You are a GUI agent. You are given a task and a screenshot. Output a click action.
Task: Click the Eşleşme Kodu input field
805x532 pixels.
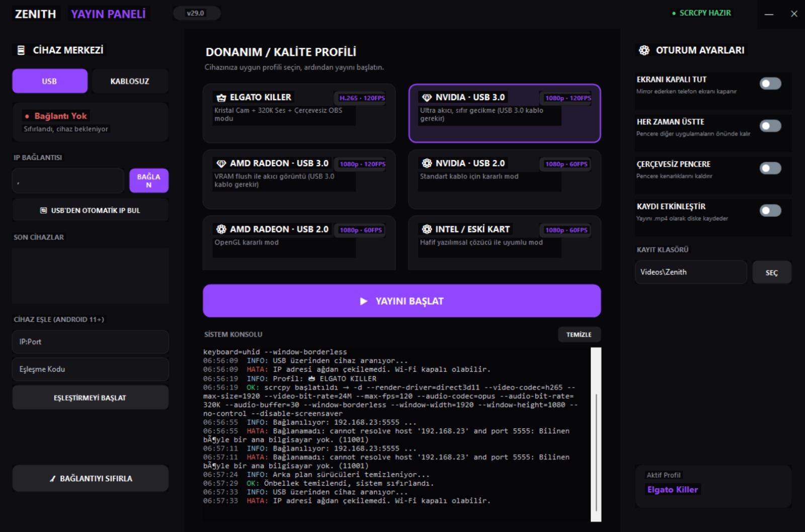coord(91,369)
